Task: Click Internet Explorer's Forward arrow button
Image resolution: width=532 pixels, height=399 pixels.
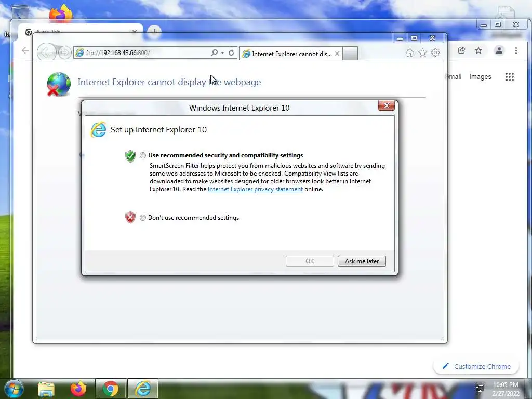Action: [64, 52]
